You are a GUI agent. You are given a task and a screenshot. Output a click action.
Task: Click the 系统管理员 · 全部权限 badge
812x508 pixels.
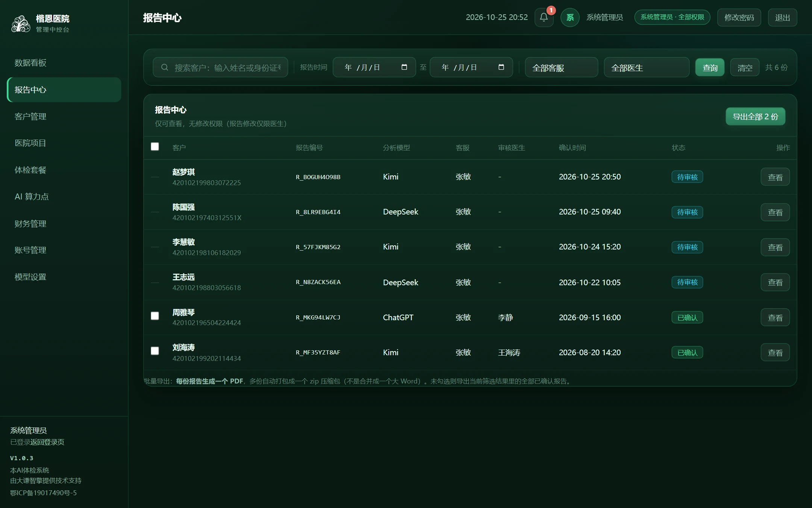click(x=672, y=17)
